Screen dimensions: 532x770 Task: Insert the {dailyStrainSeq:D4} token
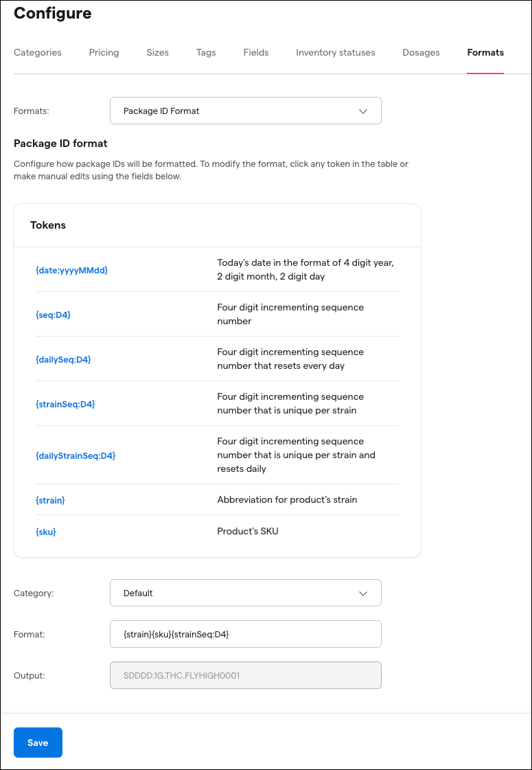pos(76,455)
